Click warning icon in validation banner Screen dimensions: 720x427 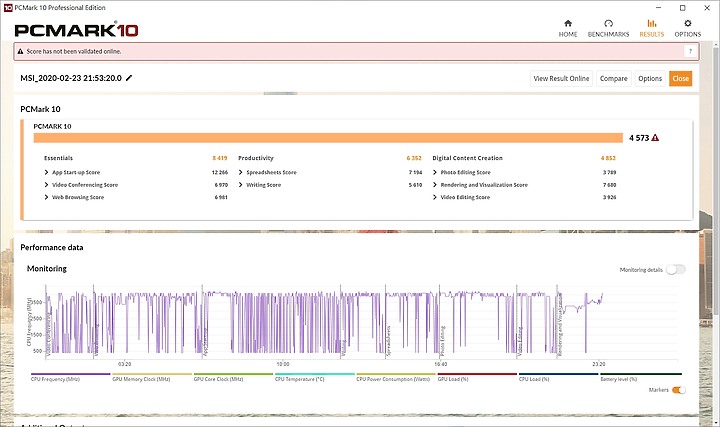pos(20,51)
